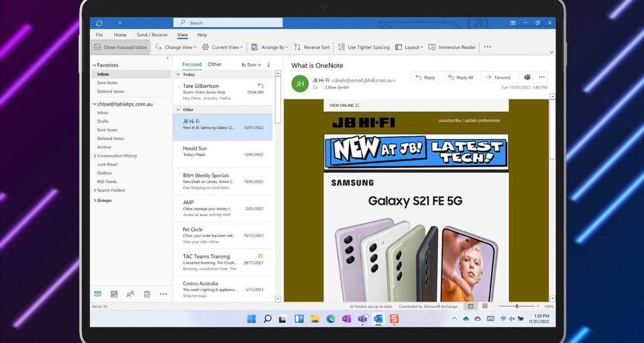Open the Archive folder

click(x=104, y=147)
